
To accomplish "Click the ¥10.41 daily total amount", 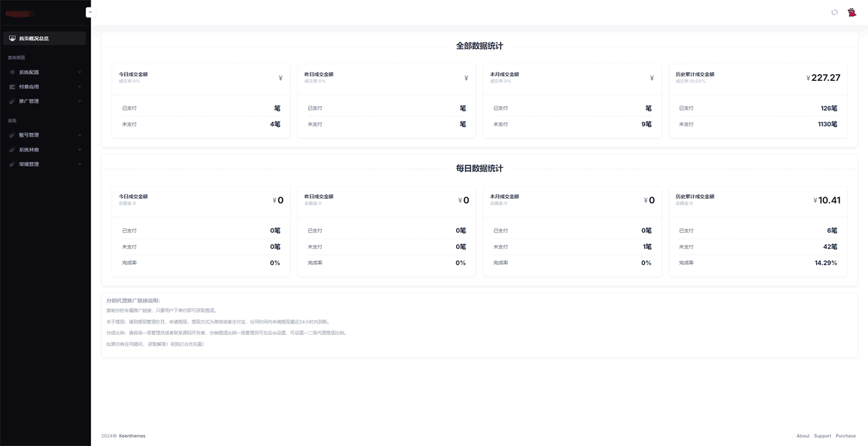I will [x=827, y=200].
